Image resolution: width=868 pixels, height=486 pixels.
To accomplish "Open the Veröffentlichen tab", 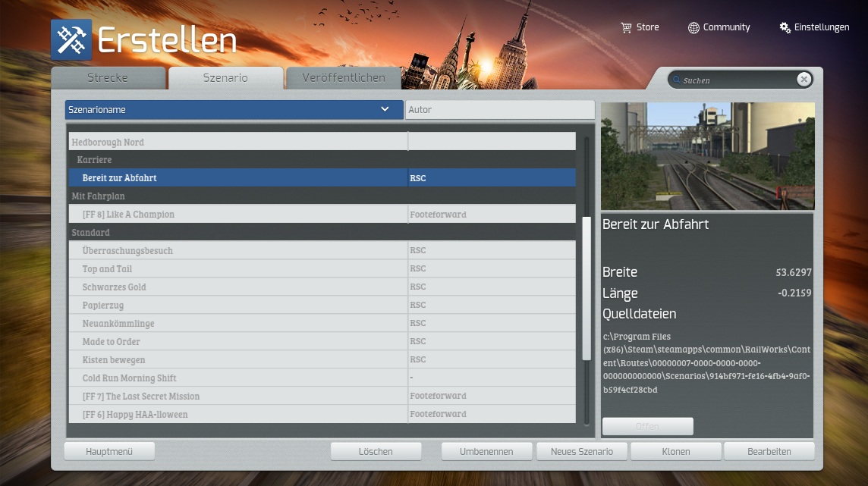I will pyautogui.click(x=343, y=78).
